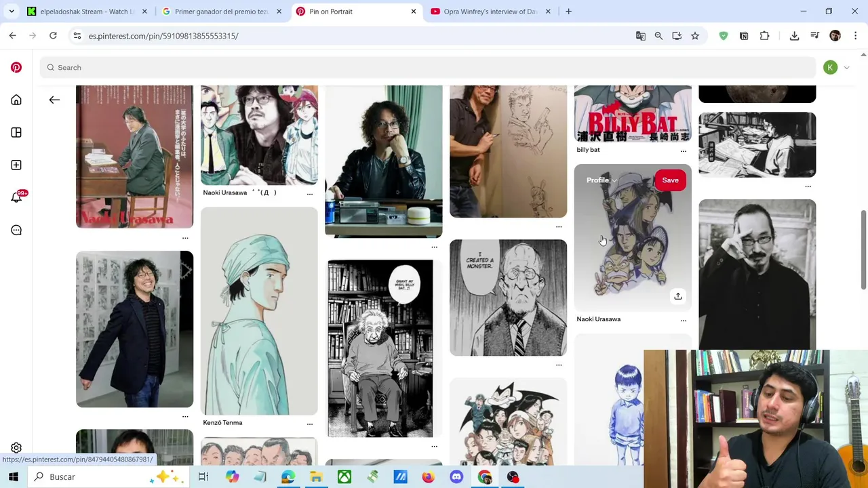Save the hovered Naoki Urasawa pin

[670, 180]
